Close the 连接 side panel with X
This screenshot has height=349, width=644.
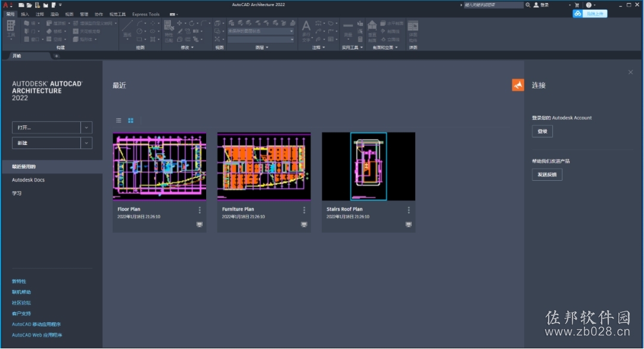coord(630,72)
